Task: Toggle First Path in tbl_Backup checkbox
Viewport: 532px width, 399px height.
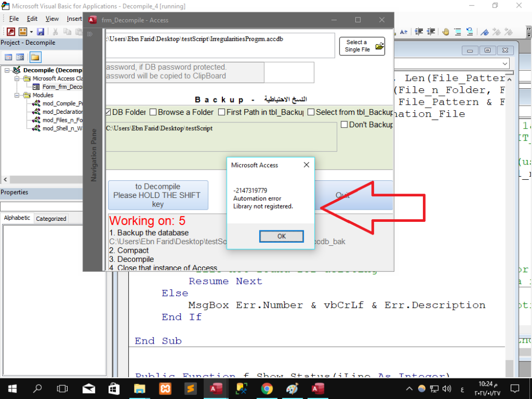Action: [221, 112]
